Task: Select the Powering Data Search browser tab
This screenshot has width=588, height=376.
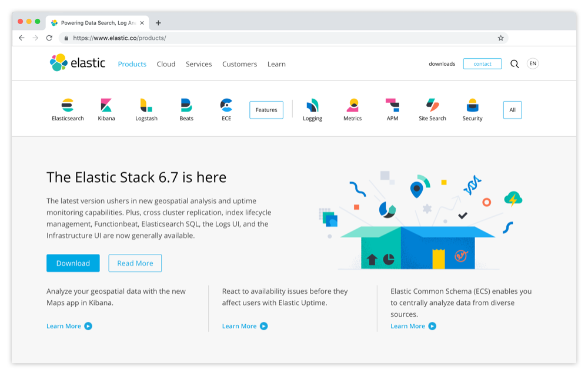Action: [x=98, y=23]
